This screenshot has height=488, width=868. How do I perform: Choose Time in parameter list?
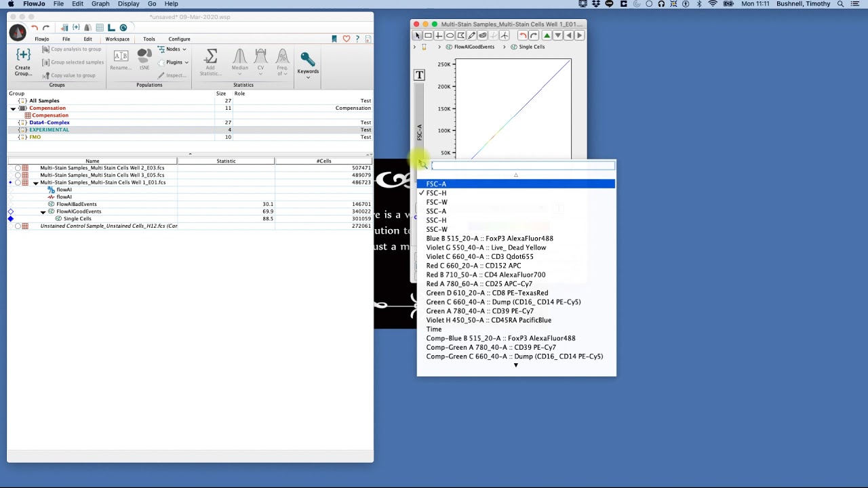(516, 329)
